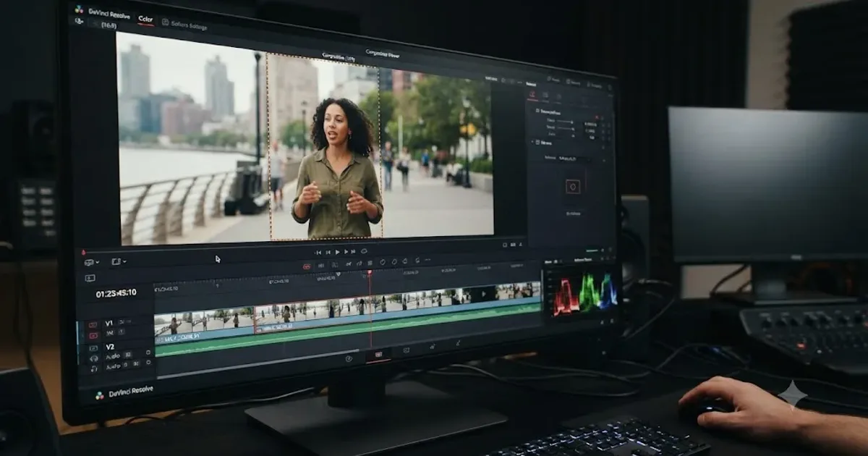The width and height of the screenshot is (868, 456).
Task: Select the red active tab icon in Inspector
Action: [x=532, y=95]
